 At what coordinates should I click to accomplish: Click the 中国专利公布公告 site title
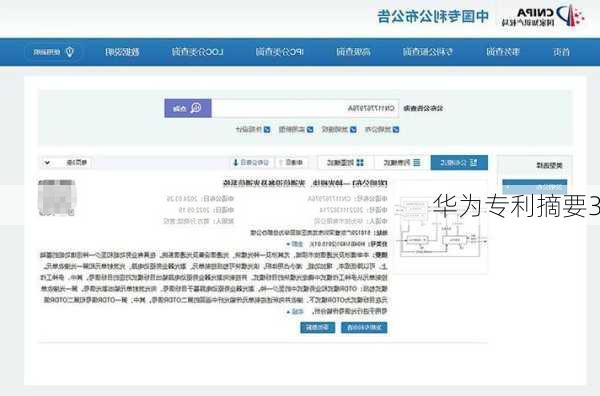433,16
